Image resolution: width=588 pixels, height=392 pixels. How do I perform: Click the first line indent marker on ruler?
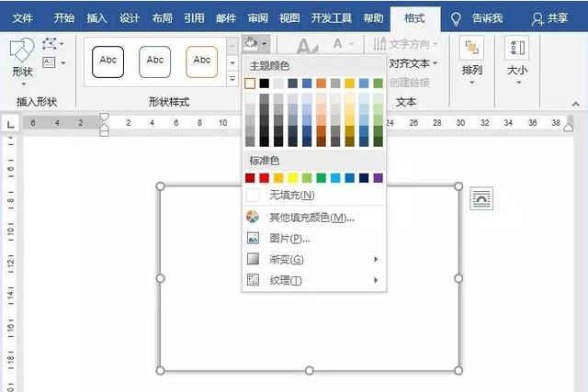[x=104, y=118]
